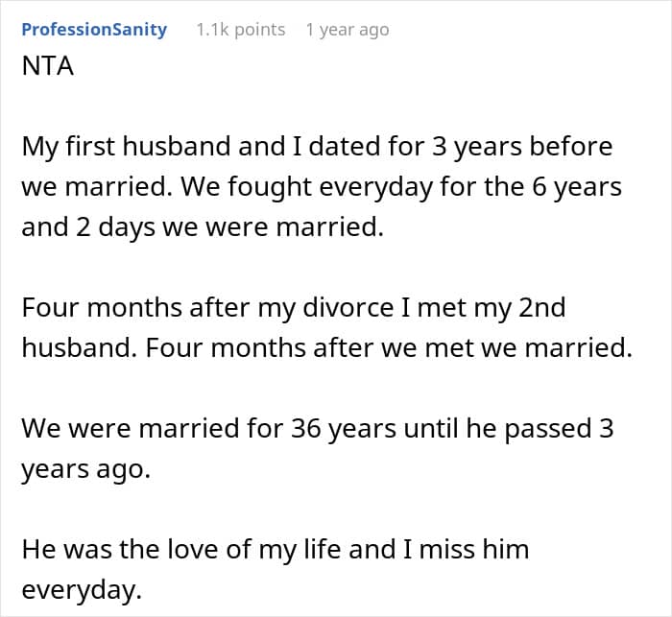Screen dimensions: 672x617
Task: Click the line starting "husband. Four months after"
Action: click(x=327, y=348)
